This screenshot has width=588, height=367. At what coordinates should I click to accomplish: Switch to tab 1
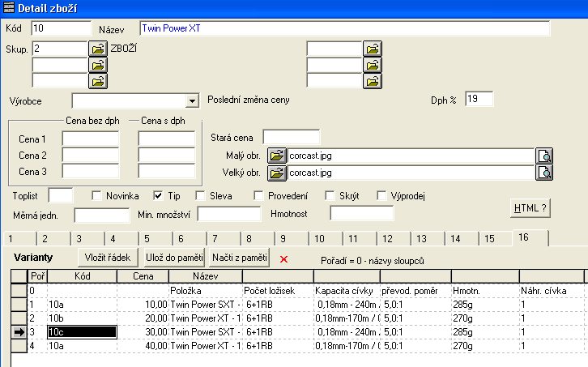pos(19,239)
